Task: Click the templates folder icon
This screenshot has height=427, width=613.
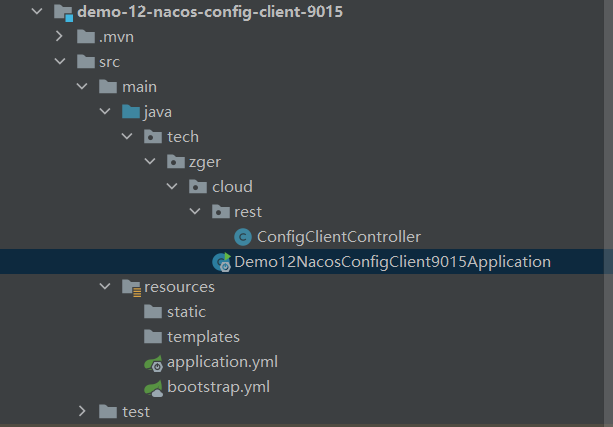Action: [x=153, y=337]
